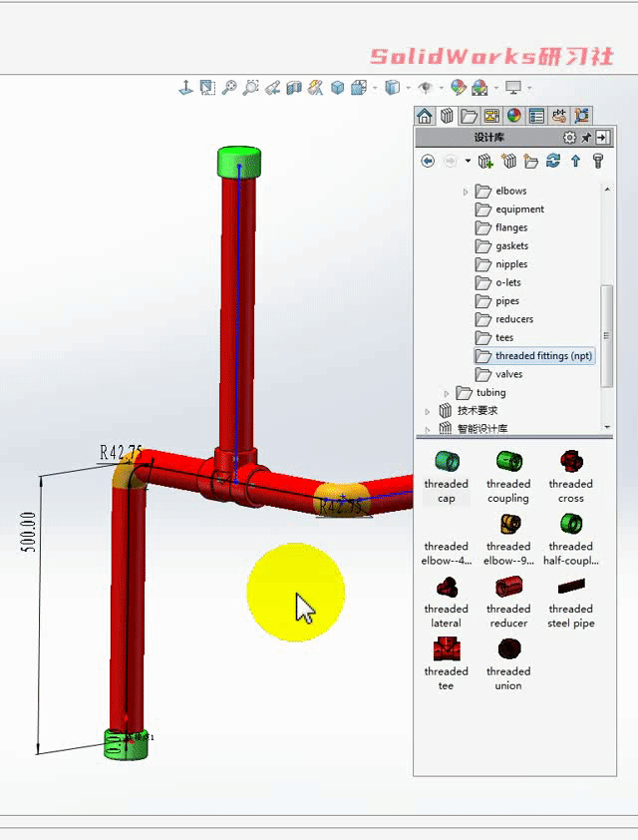Switch to Appearances color ball tab
This screenshot has height=840, width=638.
pos(513,116)
